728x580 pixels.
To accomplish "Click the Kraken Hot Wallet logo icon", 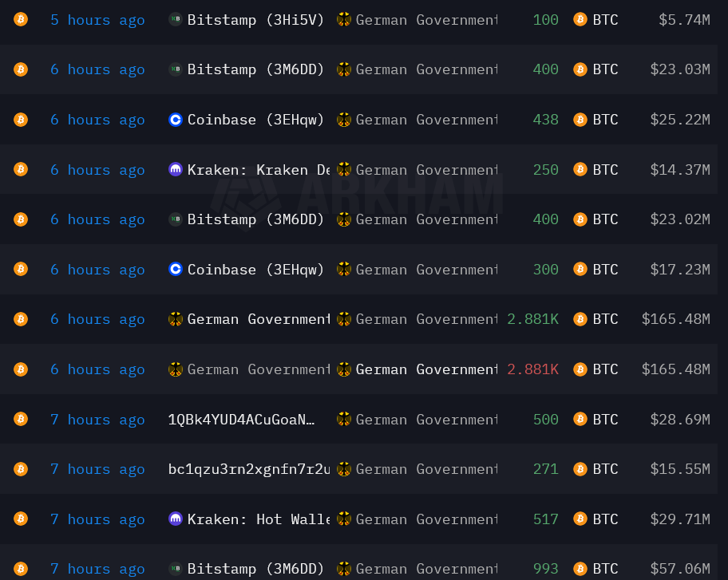I will pos(176,519).
